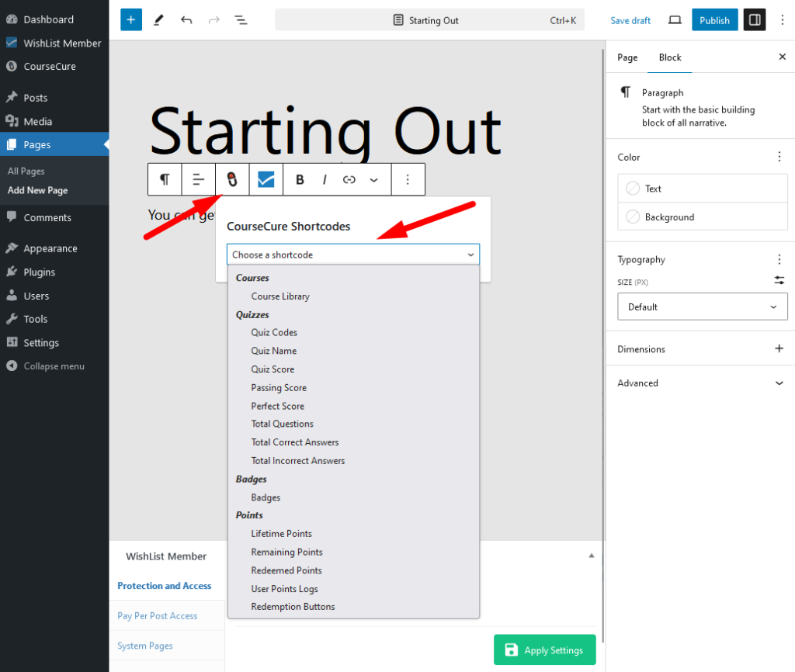
Task: Select Quiz Score shortcode option
Action: coord(353,369)
